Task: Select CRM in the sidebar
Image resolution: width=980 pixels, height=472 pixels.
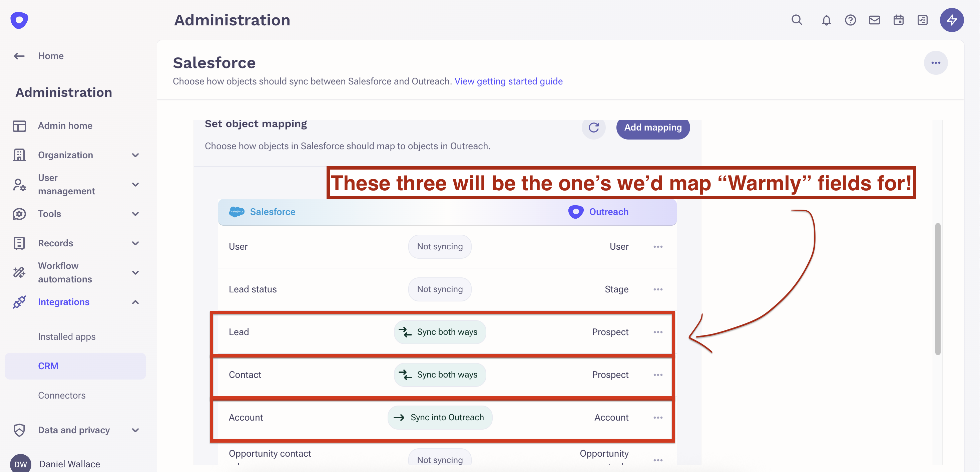Action: [x=48, y=366]
